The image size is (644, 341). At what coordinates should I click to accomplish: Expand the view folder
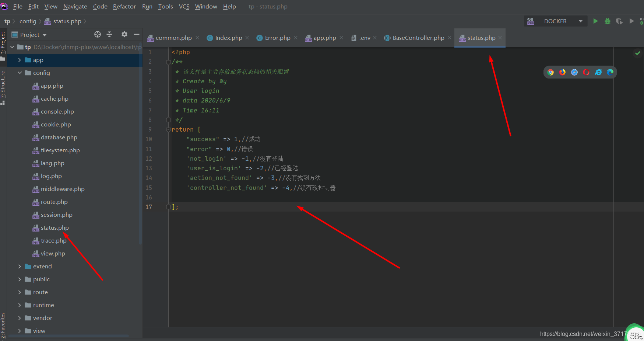tap(20, 331)
